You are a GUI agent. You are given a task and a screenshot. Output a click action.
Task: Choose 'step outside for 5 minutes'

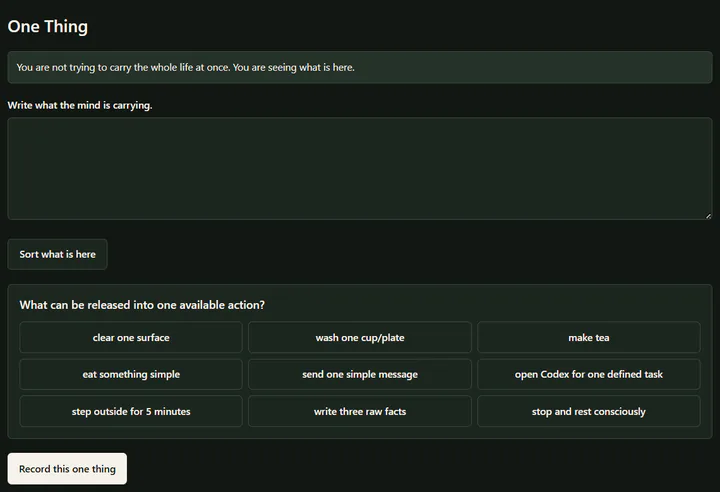point(131,412)
